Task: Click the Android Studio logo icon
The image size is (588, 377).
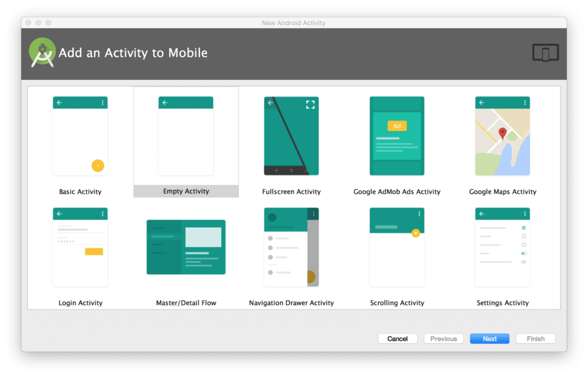Action: point(42,53)
